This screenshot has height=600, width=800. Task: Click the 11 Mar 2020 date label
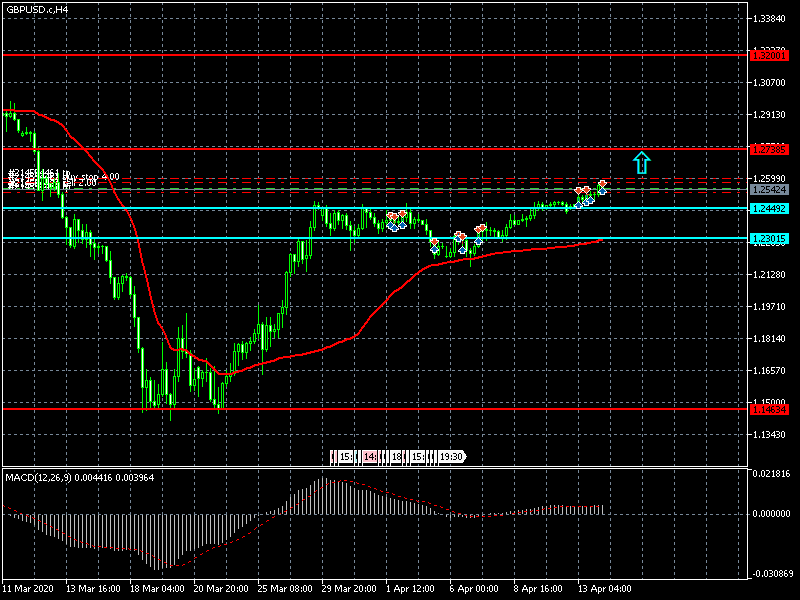pyautogui.click(x=30, y=588)
